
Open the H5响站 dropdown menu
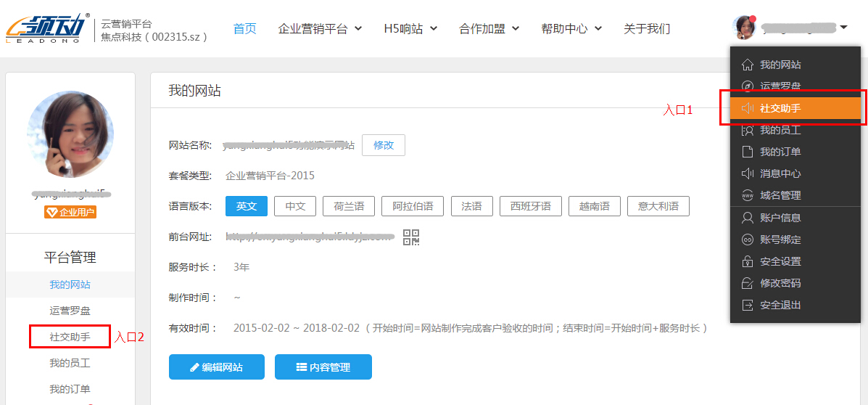(410, 29)
